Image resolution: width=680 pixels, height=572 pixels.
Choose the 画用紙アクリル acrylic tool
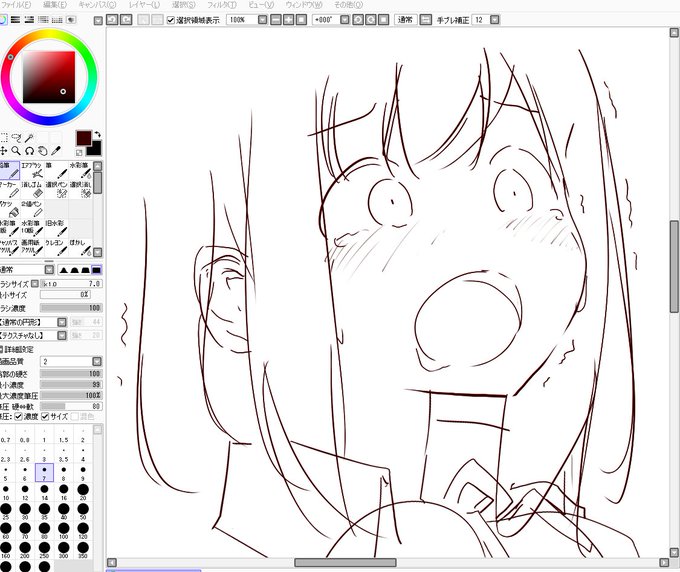32,248
